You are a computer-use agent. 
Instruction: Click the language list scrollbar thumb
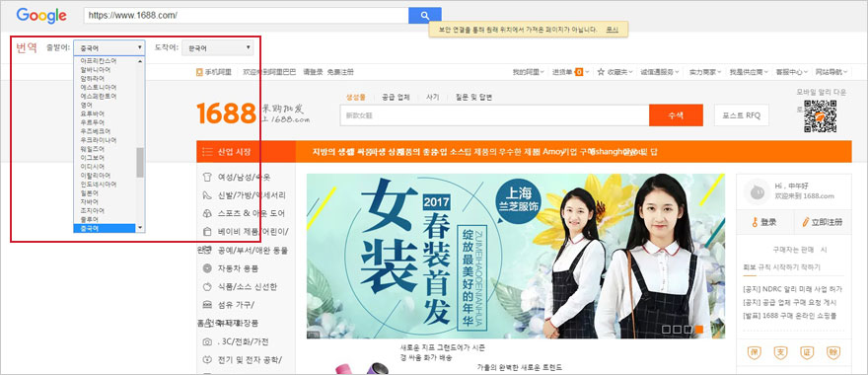[140, 162]
